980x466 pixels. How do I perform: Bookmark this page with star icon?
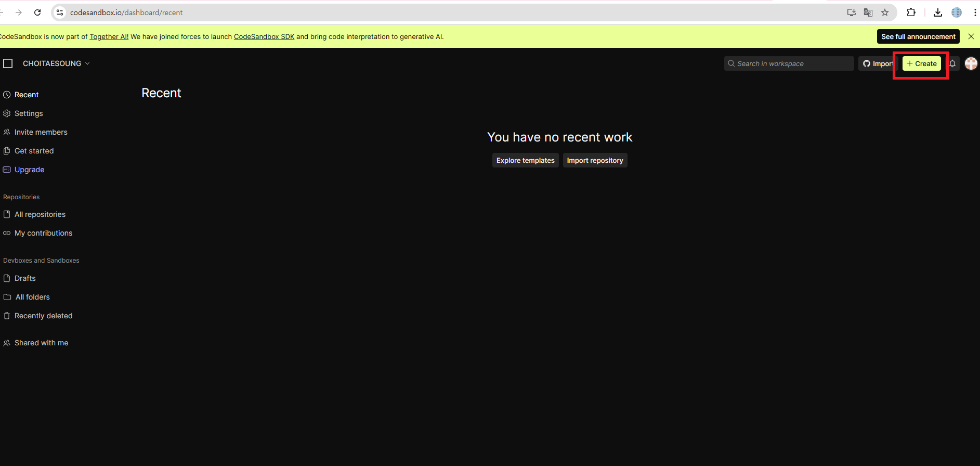[x=885, y=12]
